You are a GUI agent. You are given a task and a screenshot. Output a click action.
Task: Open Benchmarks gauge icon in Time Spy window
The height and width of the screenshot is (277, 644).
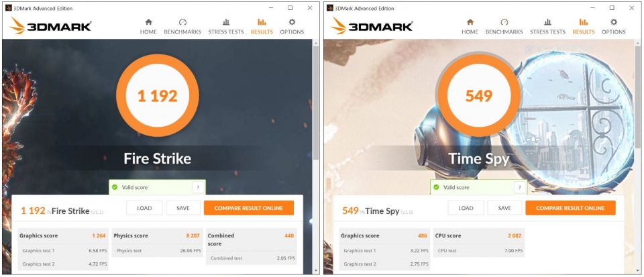[x=504, y=22]
